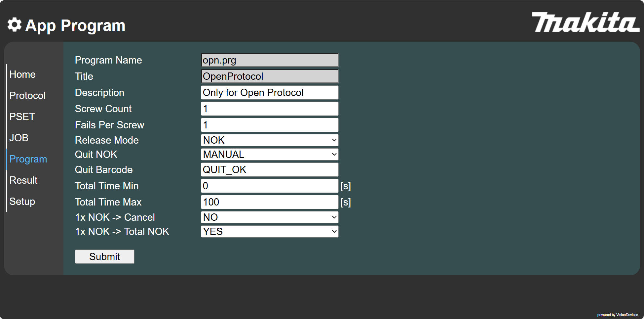Open the Result page

[23, 180]
